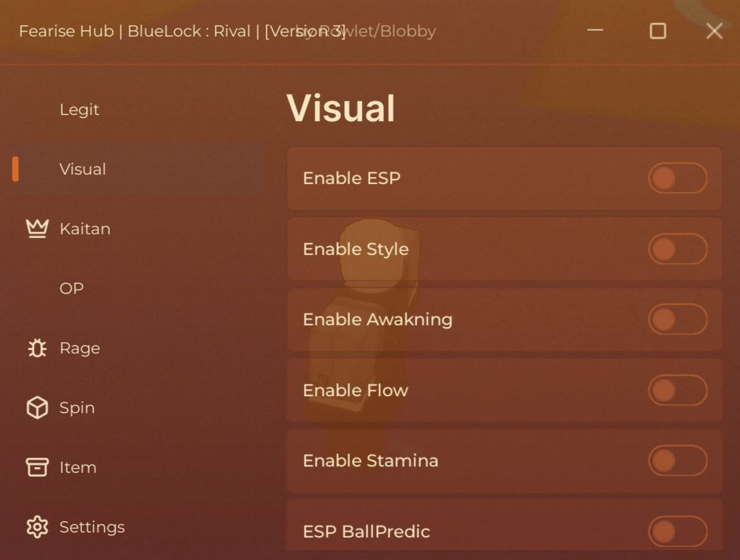Click the Rage bug icon
This screenshot has height=560, width=740.
pos(37,348)
